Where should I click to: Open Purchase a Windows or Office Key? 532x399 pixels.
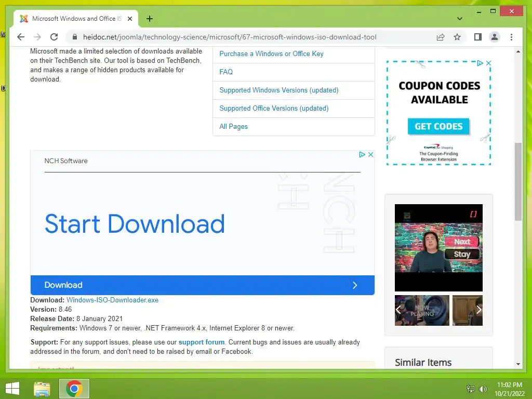[271, 54]
